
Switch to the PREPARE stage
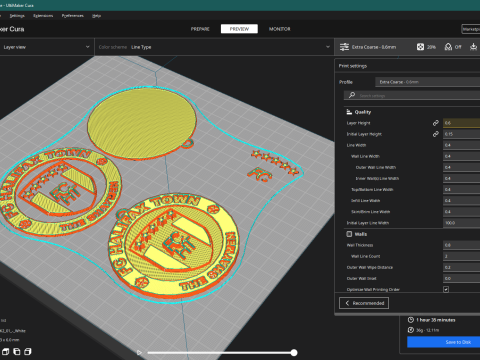tap(200, 29)
